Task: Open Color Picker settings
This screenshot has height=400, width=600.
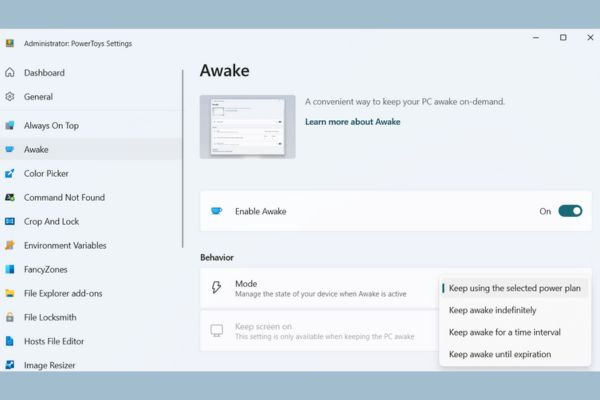Action: [90, 173]
